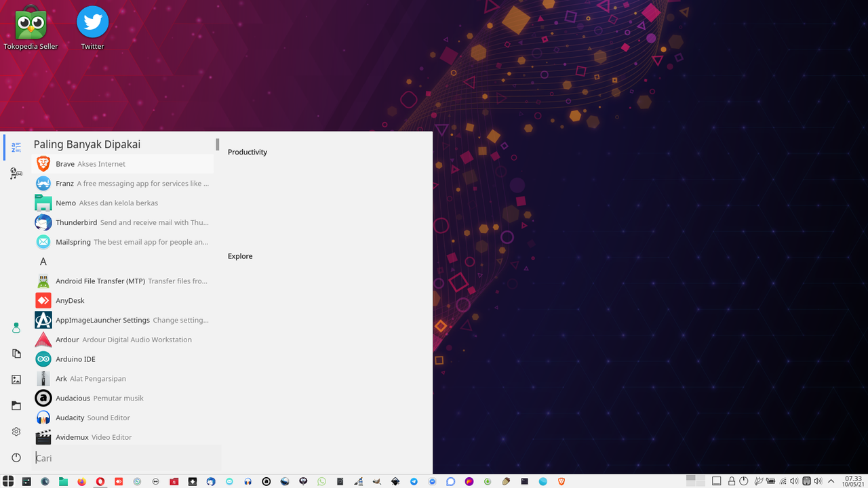This screenshot has width=868, height=488.
Task: Open Firefox from the taskbar
Action: click(x=82, y=481)
